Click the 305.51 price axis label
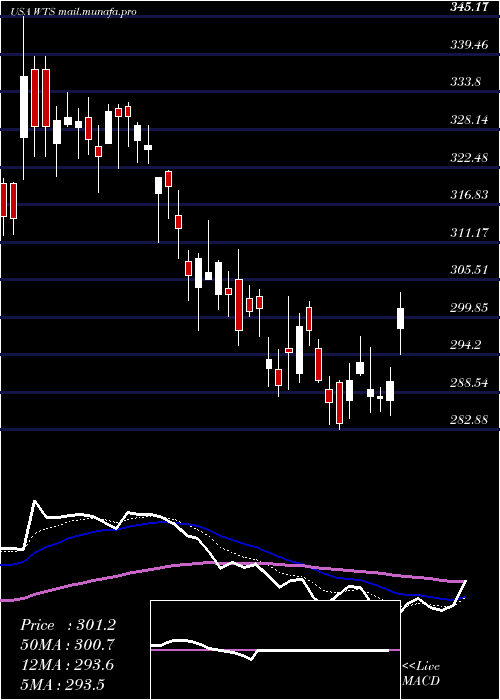Image resolution: width=500 pixels, height=700 pixels. [x=468, y=270]
